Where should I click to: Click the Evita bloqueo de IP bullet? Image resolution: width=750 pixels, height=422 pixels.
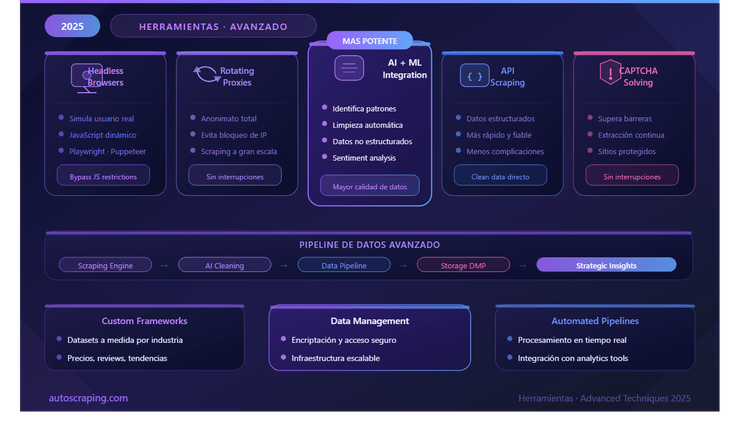point(234,135)
